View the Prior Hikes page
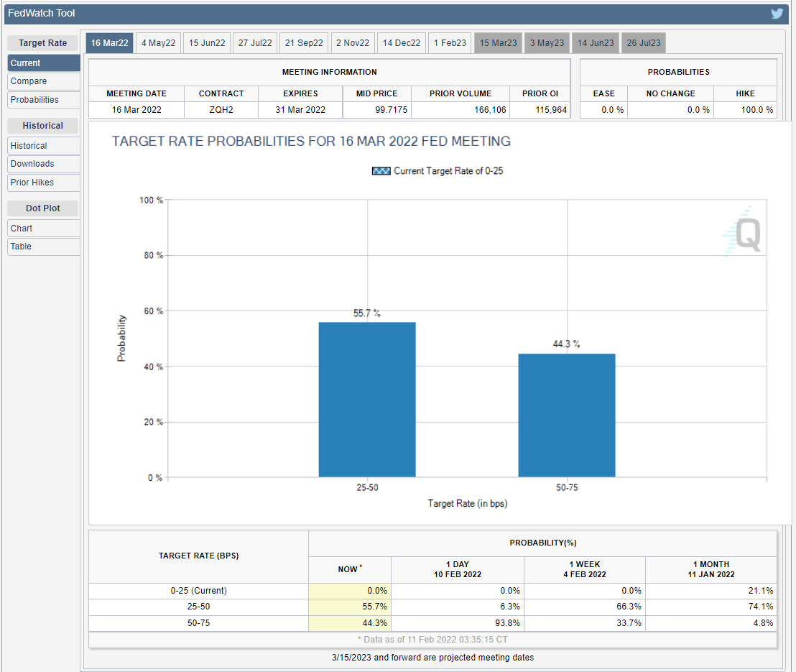 [43, 183]
